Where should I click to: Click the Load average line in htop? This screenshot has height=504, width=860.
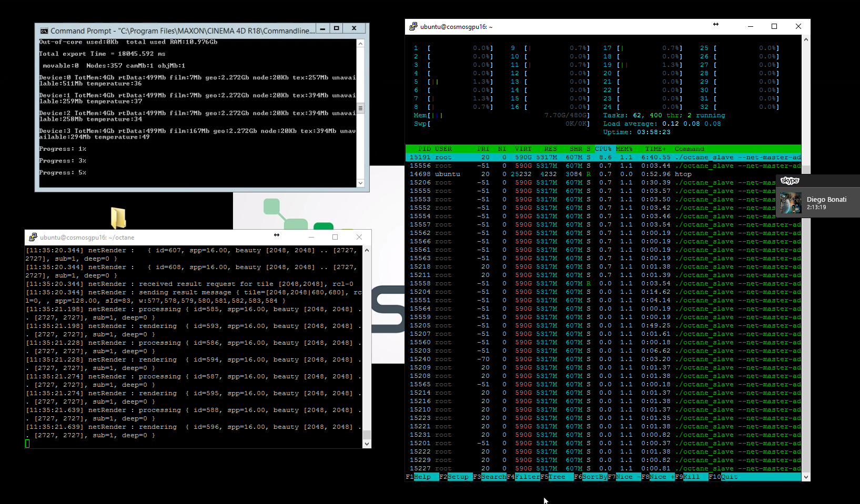pos(662,124)
